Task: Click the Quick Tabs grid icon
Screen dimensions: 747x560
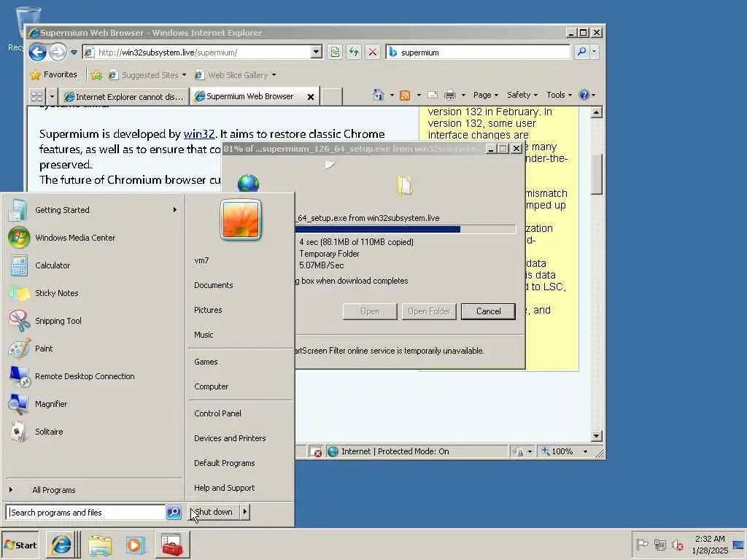Action: 36,97
